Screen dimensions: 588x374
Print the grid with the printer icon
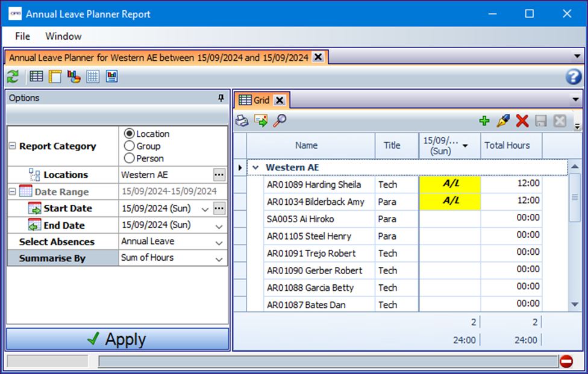[x=242, y=121]
